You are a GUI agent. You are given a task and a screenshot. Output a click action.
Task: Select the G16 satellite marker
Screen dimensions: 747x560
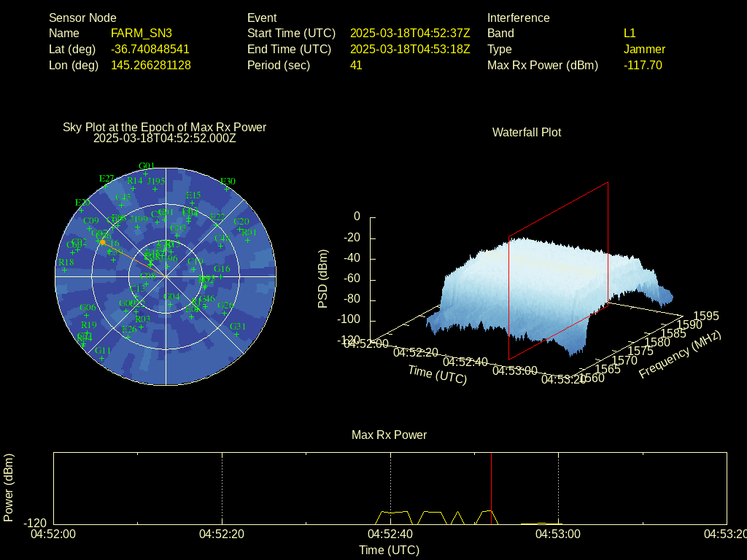pos(221,276)
